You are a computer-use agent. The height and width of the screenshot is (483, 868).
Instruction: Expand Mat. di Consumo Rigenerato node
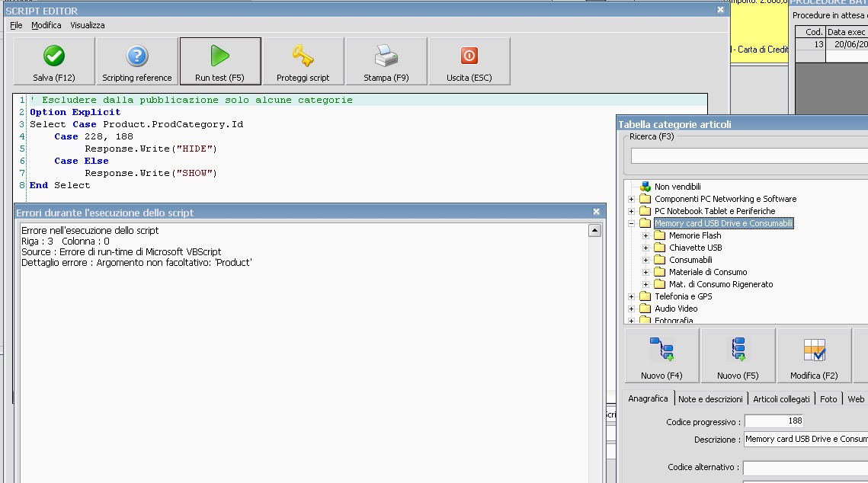click(x=646, y=284)
